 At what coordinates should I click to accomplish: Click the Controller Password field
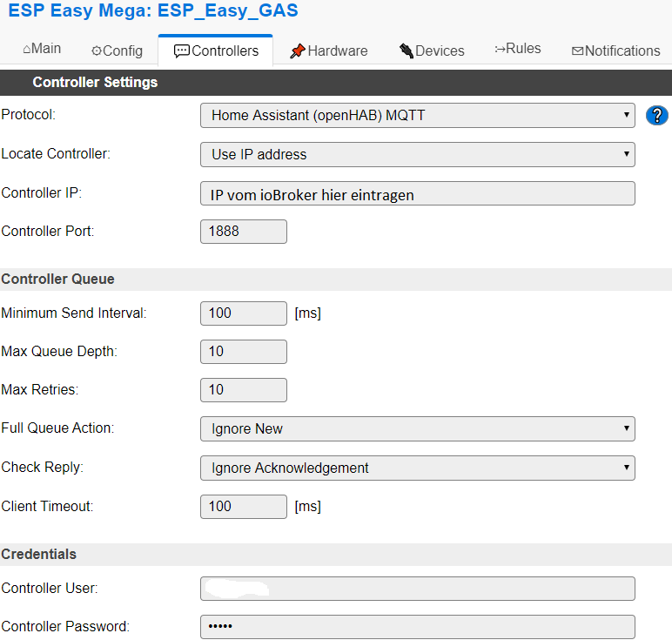click(417, 627)
